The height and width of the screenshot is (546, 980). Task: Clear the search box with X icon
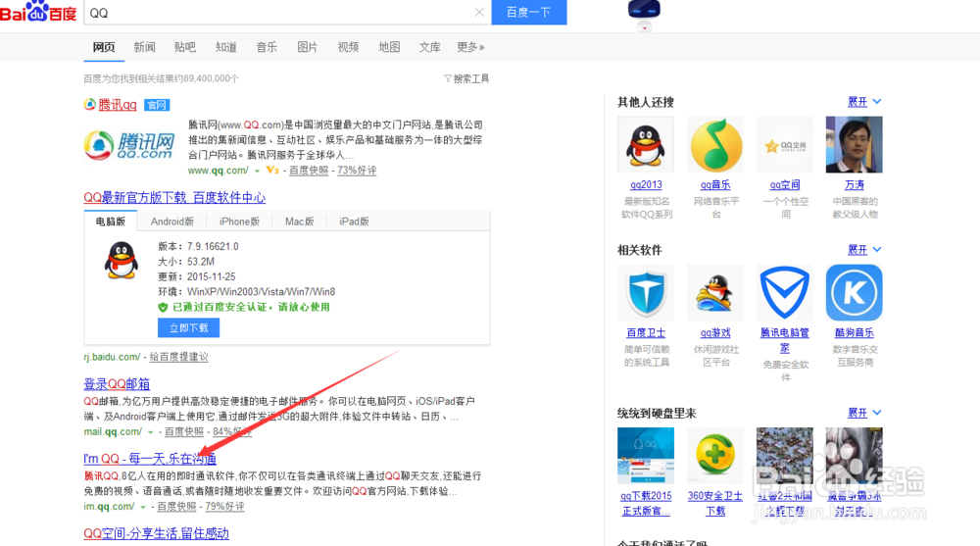[x=479, y=12]
